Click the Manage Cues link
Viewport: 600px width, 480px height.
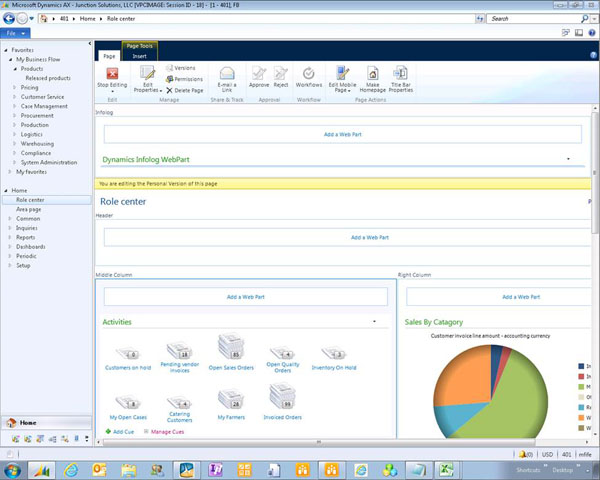pos(164,431)
